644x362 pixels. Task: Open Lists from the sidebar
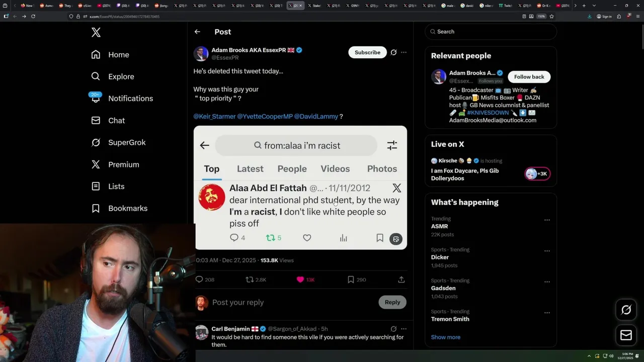click(x=108, y=187)
